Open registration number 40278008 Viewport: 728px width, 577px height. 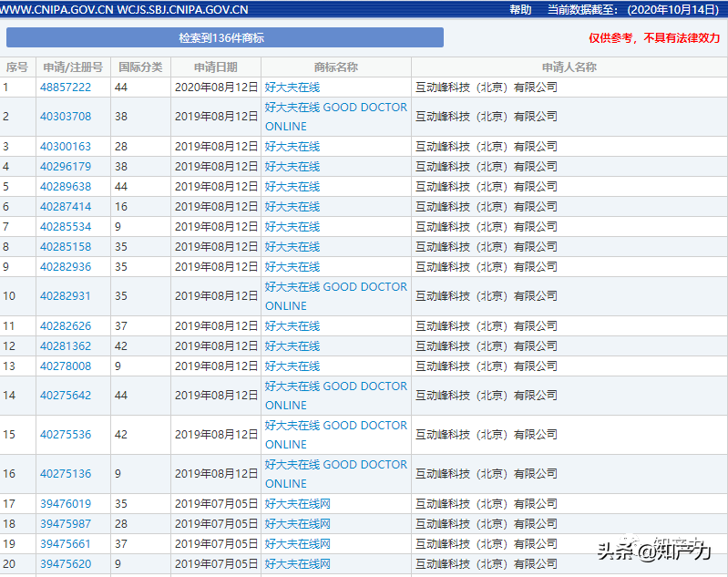(x=66, y=366)
